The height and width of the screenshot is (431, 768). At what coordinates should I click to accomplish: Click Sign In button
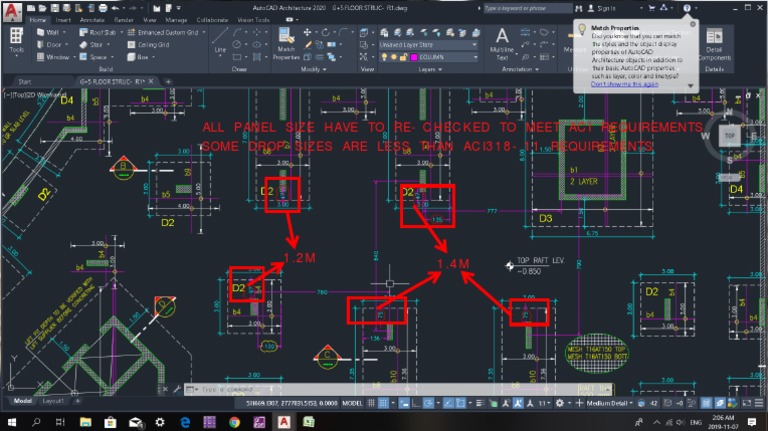[x=606, y=7]
